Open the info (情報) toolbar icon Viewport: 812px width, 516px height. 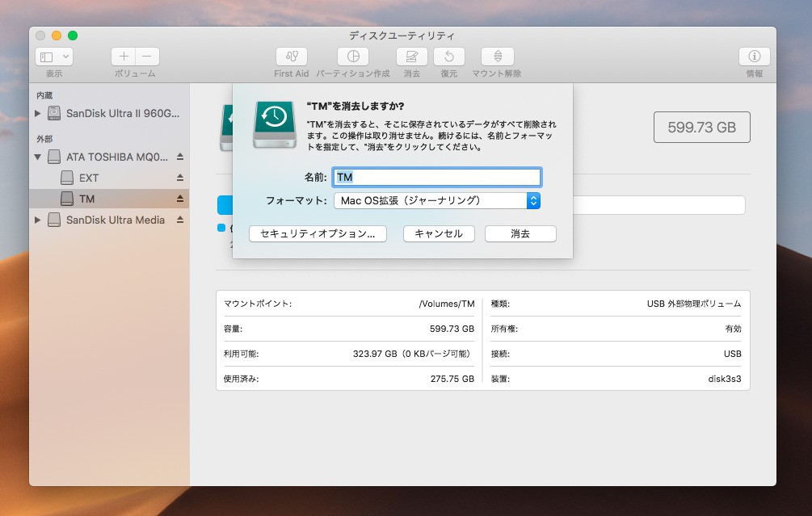pyautogui.click(x=754, y=57)
